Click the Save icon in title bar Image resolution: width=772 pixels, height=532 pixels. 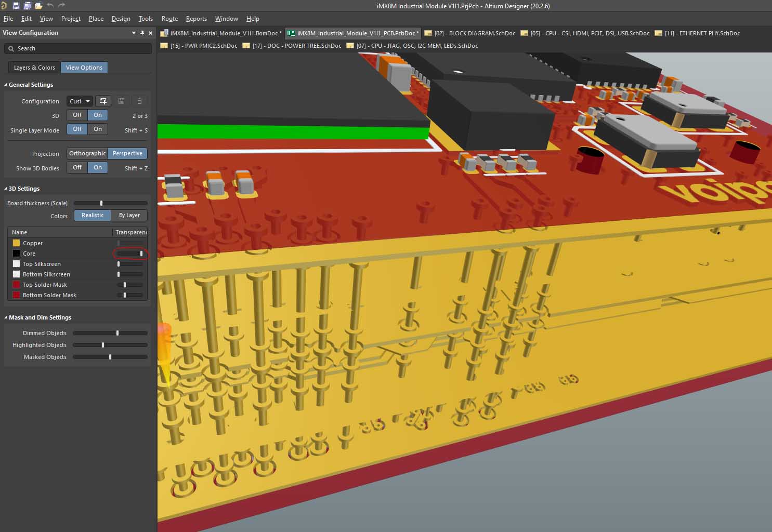16,6
